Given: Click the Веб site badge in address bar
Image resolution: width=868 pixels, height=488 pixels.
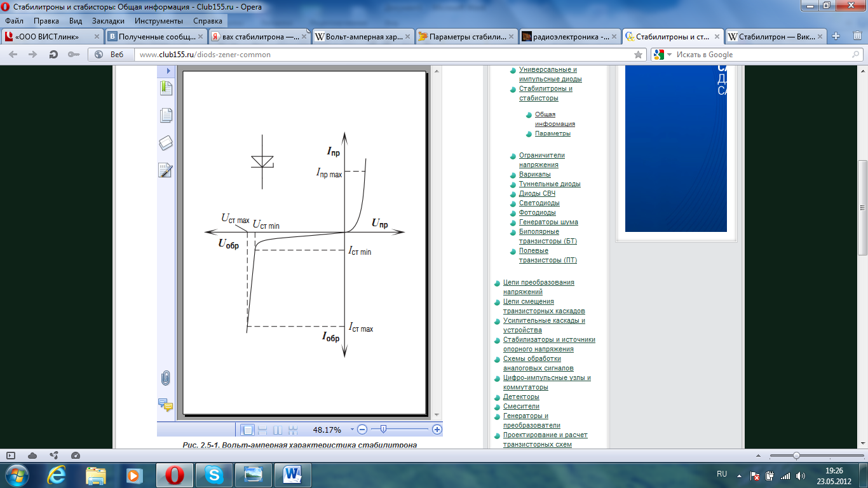Looking at the screenshot, I should [x=110, y=55].
